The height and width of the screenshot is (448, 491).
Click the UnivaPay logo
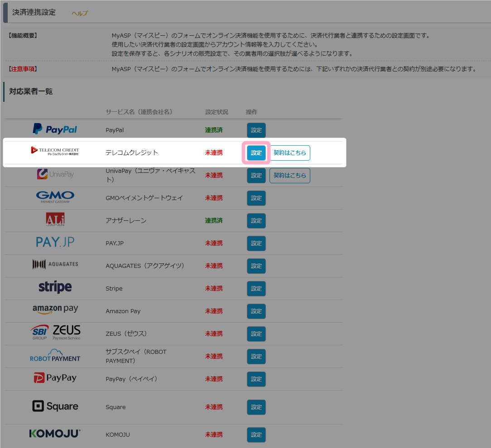pyautogui.click(x=55, y=174)
